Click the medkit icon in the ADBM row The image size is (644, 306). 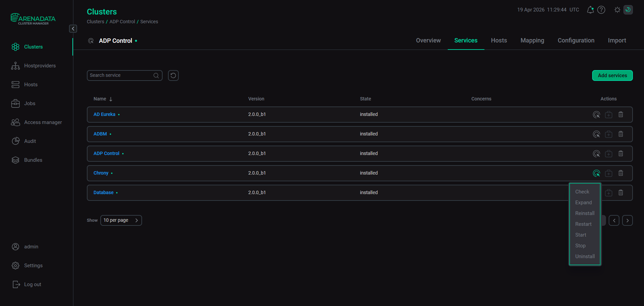(609, 134)
